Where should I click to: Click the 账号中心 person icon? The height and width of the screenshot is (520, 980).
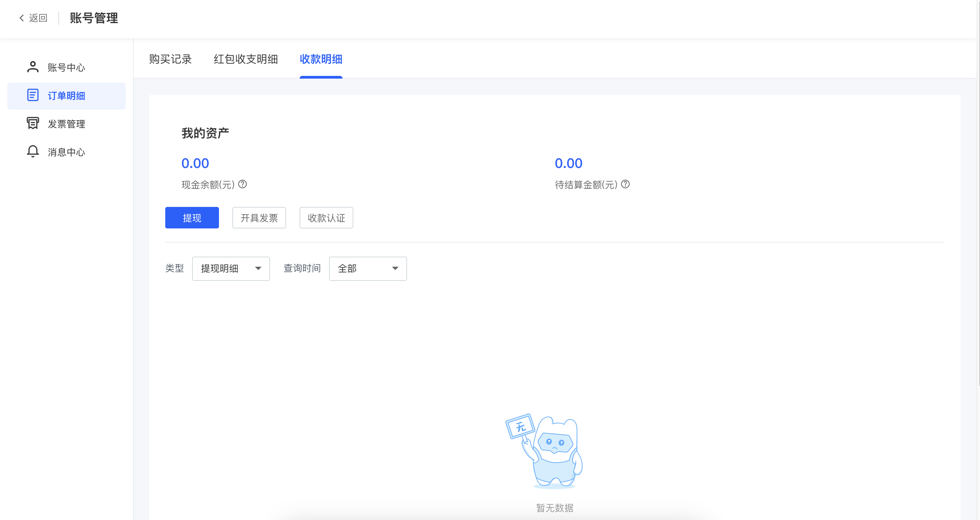click(33, 67)
